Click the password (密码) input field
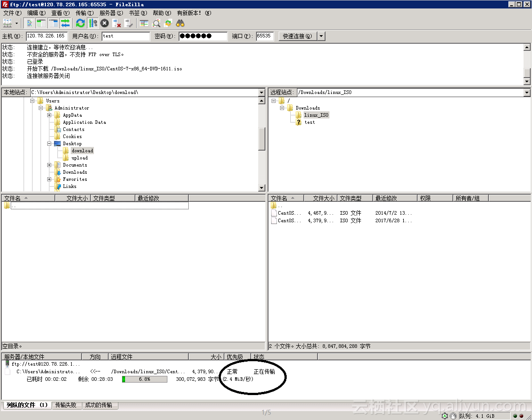The width and height of the screenshot is (532, 420). click(x=203, y=36)
